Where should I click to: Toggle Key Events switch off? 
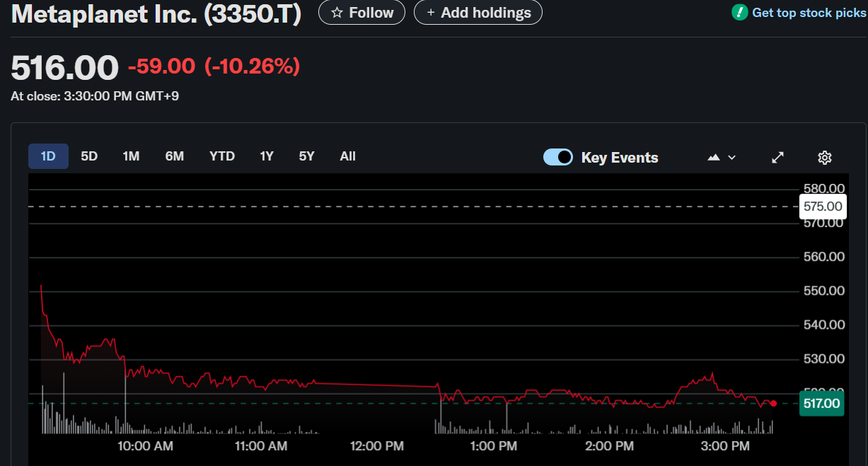(558, 158)
